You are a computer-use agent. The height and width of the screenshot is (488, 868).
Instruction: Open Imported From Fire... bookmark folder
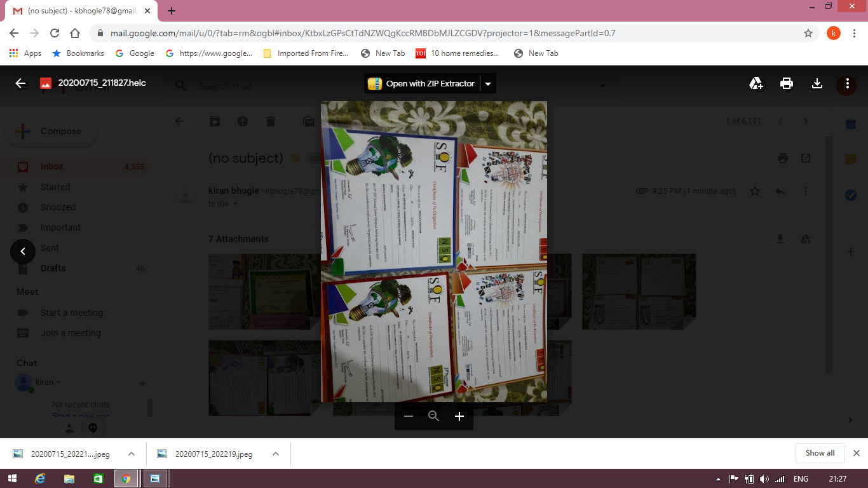click(x=306, y=53)
